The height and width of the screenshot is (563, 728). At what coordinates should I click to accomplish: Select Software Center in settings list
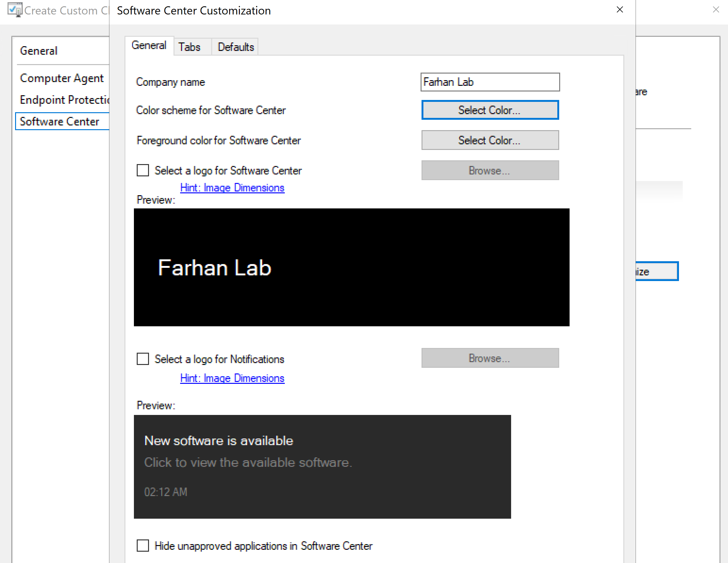(60, 121)
